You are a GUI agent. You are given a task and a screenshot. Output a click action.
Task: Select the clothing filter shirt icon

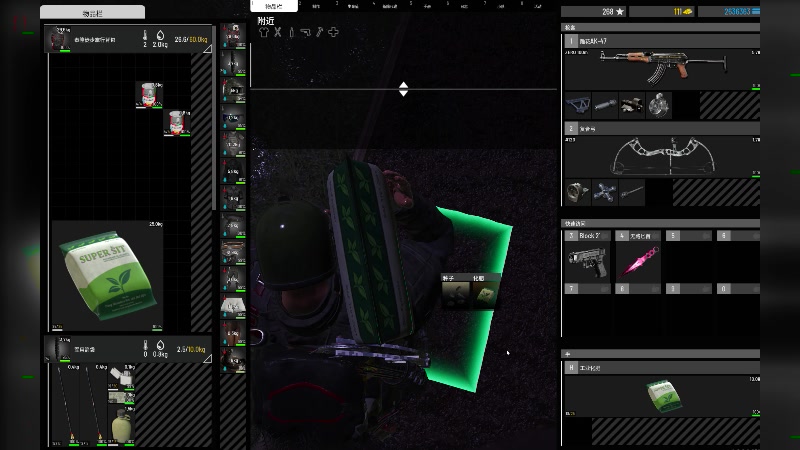264,32
